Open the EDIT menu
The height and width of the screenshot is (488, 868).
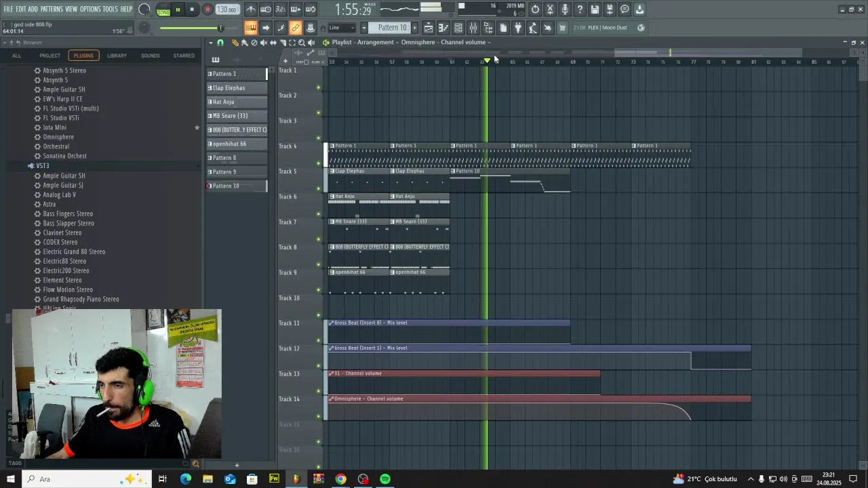tap(21, 9)
